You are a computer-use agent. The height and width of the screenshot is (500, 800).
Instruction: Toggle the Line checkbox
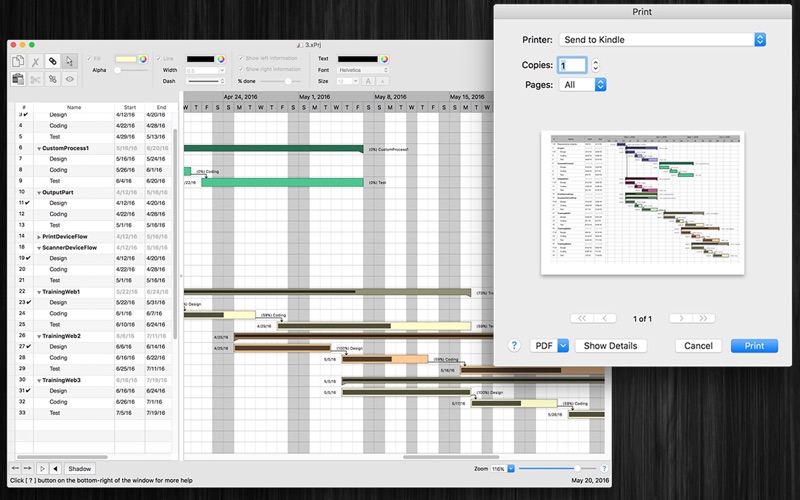pyautogui.click(x=156, y=59)
